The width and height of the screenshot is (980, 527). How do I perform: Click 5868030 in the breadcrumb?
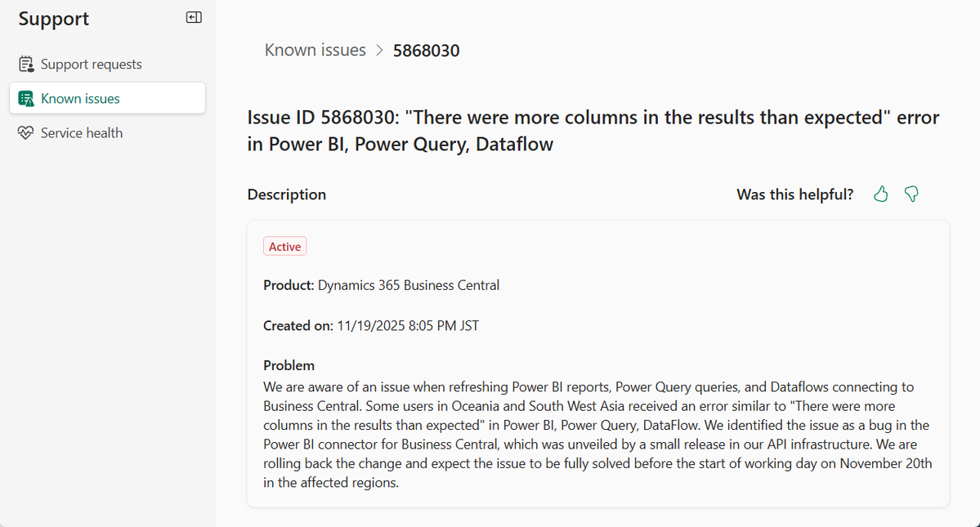[x=426, y=50]
